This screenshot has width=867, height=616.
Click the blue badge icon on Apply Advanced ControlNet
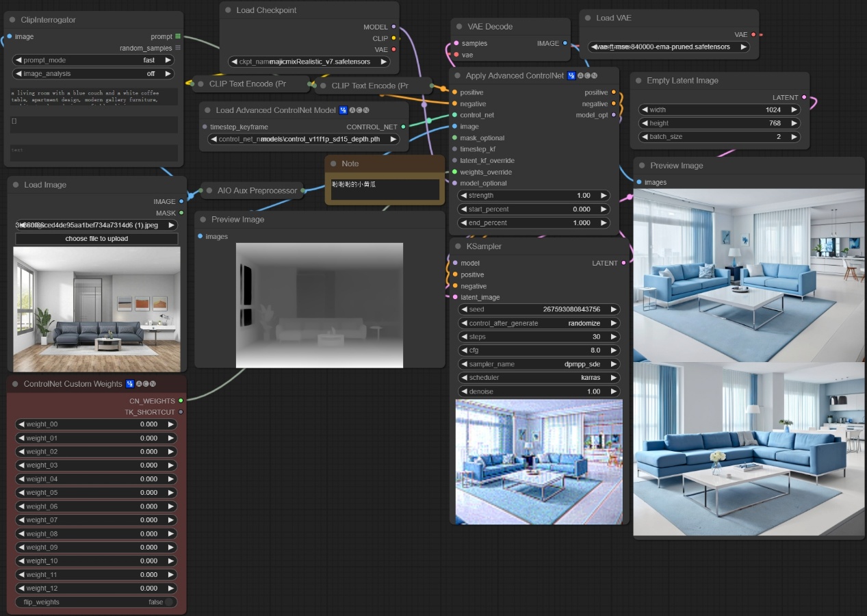(x=571, y=76)
